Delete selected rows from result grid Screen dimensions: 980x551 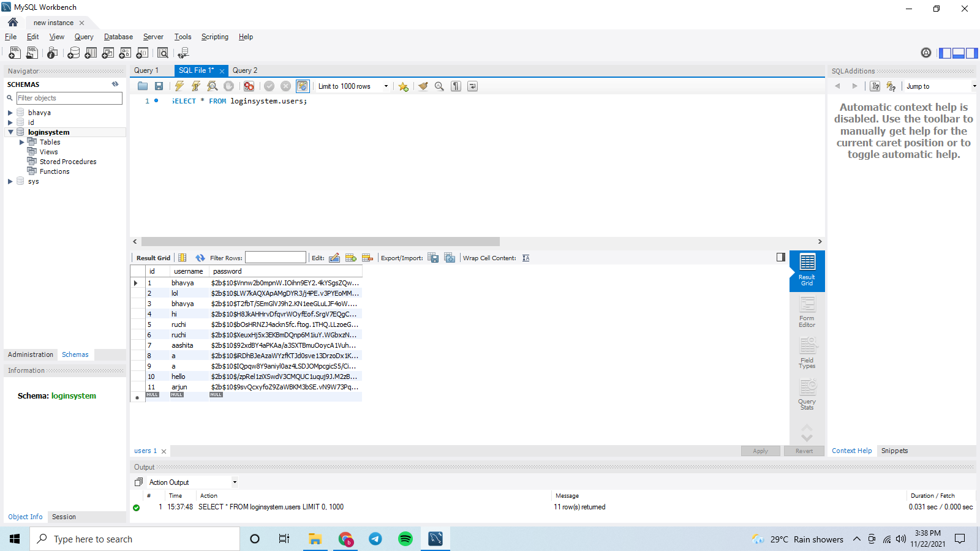coord(367,258)
